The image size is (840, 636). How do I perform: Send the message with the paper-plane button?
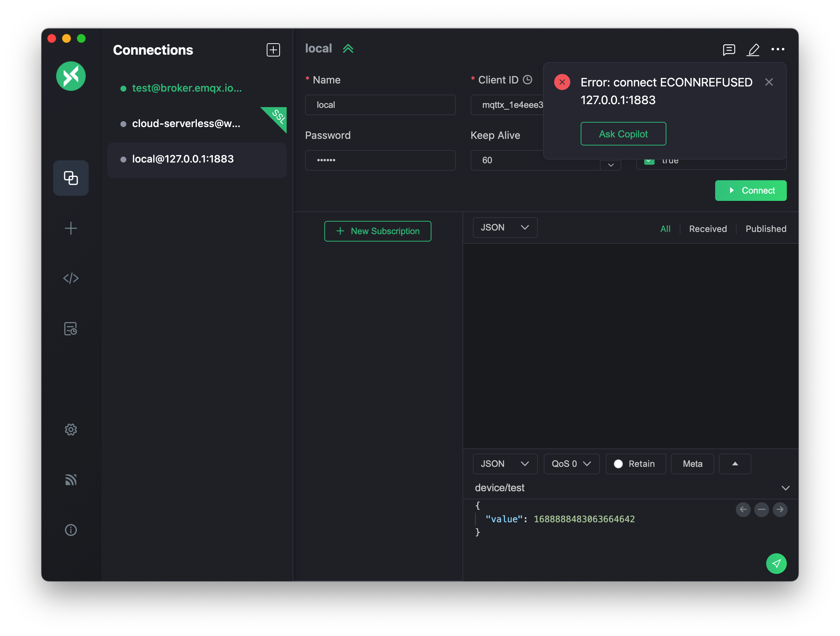point(776,564)
